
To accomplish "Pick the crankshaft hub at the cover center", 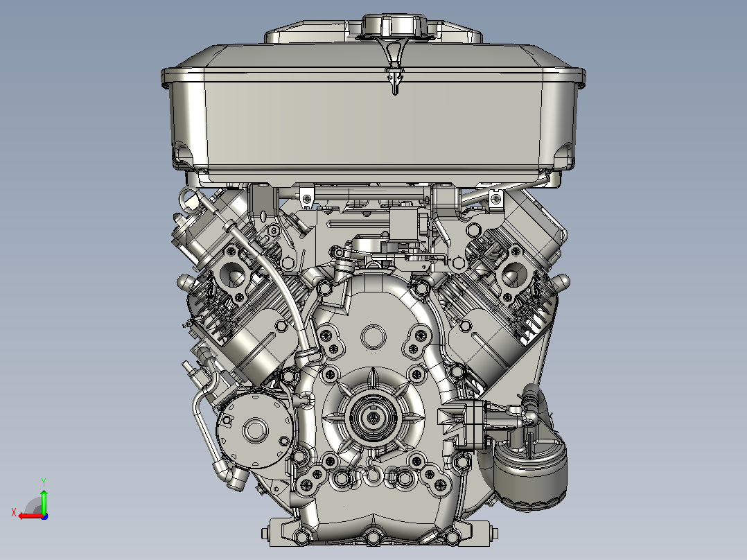I will tap(373, 417).
